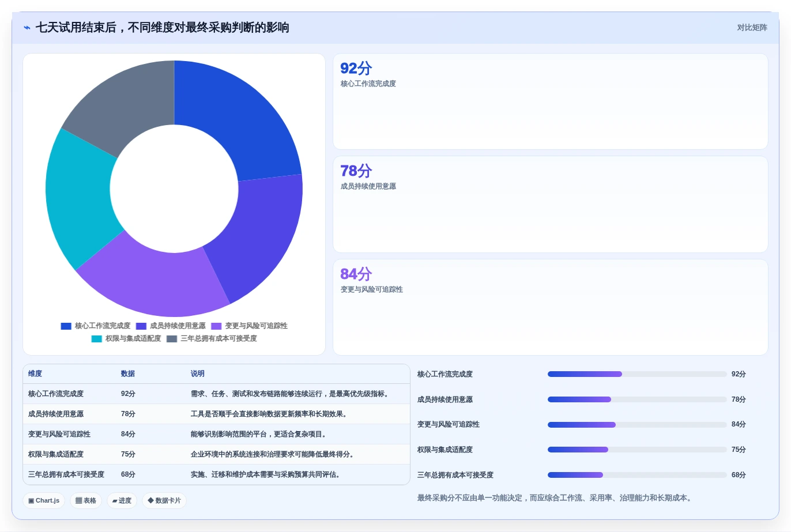Click the footnote starting 最终采购分不应由单一功能决定
The image size is (791, 532).
pos(554,497)
